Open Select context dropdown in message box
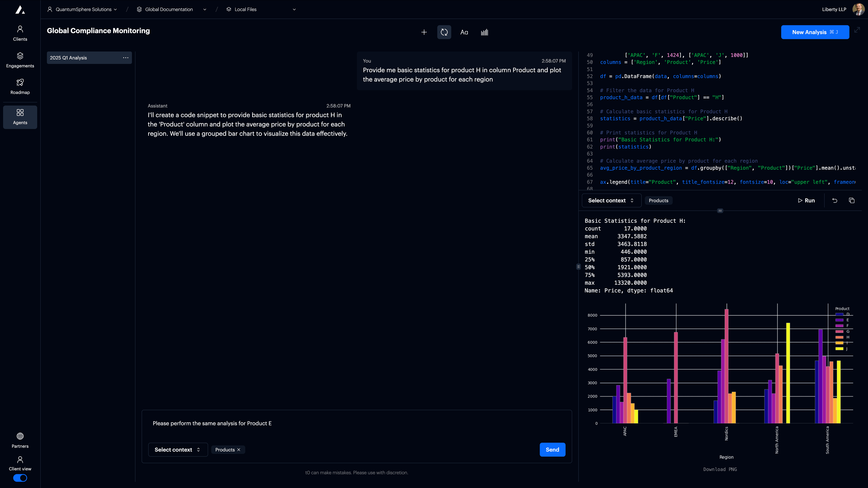The image size is (868, 488). 178,450
